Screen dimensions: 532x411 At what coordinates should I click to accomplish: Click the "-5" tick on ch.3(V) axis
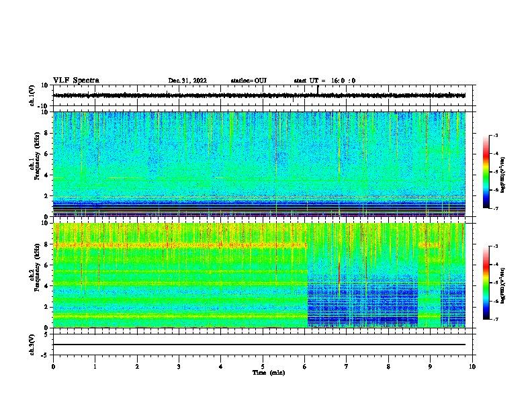pos(46,355)
